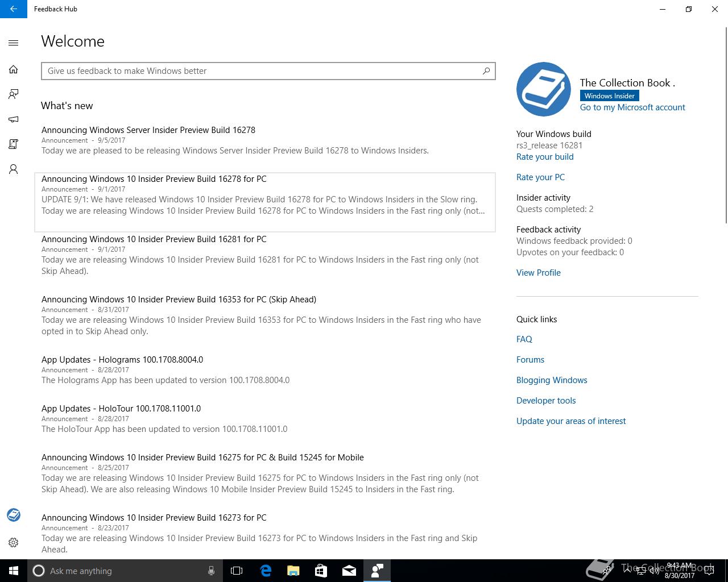The height and width of the screenshot is (582, 728).
Task: Open the Developer tools link
Action: [x=546, y=401]
